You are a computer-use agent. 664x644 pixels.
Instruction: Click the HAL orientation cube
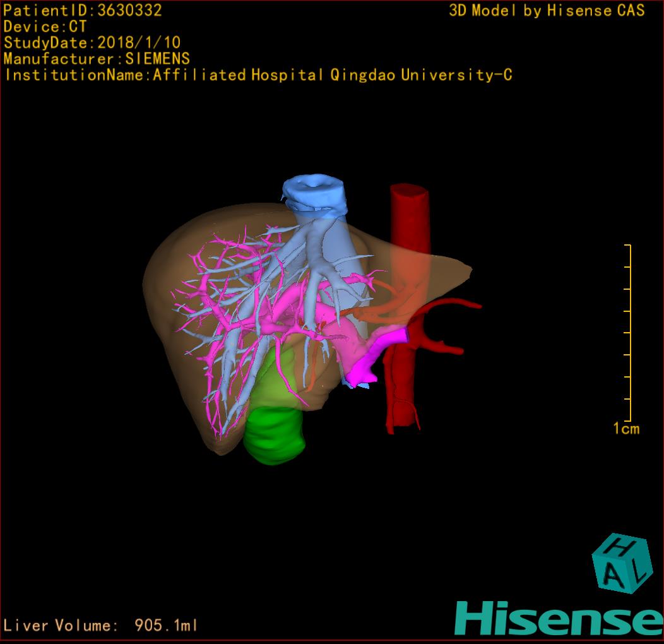pyautogui.click(x=621, y=563)
